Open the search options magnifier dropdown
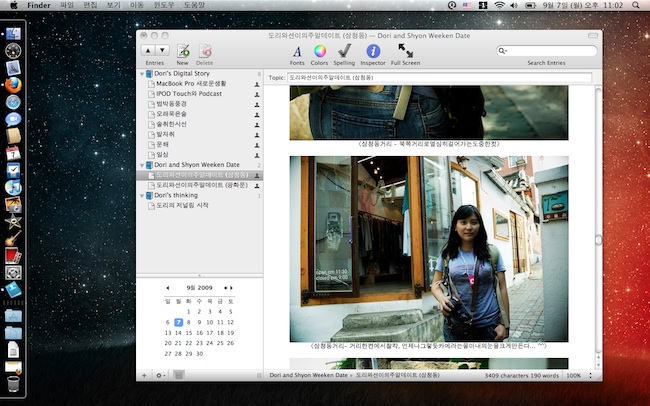 502,51
